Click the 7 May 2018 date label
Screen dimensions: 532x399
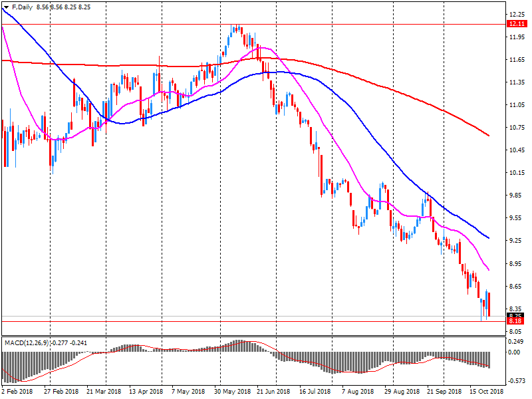pyautogui.click(x=188, y=392)
